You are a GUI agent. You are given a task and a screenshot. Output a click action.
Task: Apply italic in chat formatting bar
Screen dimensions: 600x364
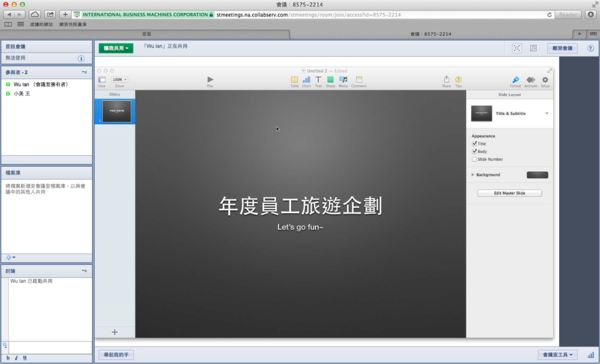pos(16,358)
